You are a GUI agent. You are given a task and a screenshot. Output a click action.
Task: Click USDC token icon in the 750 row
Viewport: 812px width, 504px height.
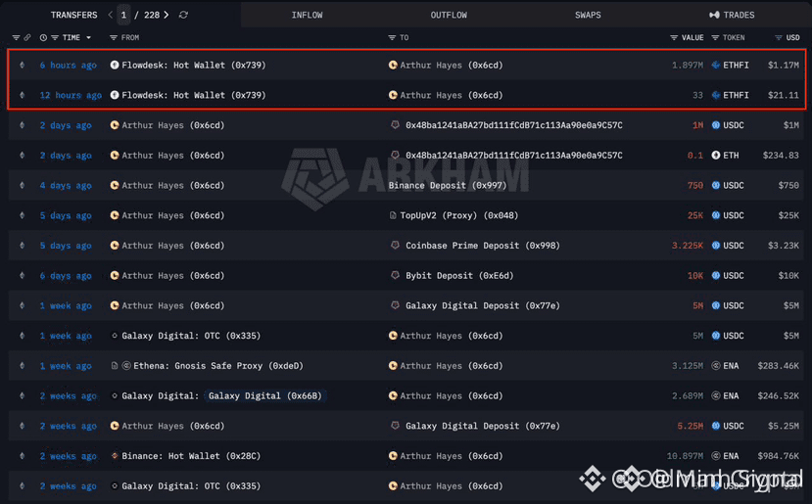[x=716, y=185]
